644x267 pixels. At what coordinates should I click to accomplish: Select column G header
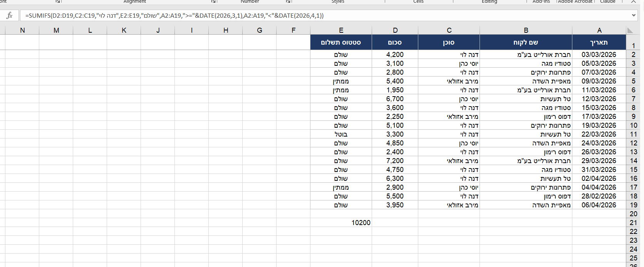tap(260, 30)
